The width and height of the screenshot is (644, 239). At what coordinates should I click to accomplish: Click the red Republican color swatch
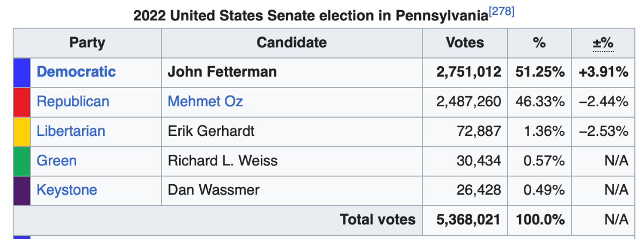pyautogui.click(x=22, y=102)
